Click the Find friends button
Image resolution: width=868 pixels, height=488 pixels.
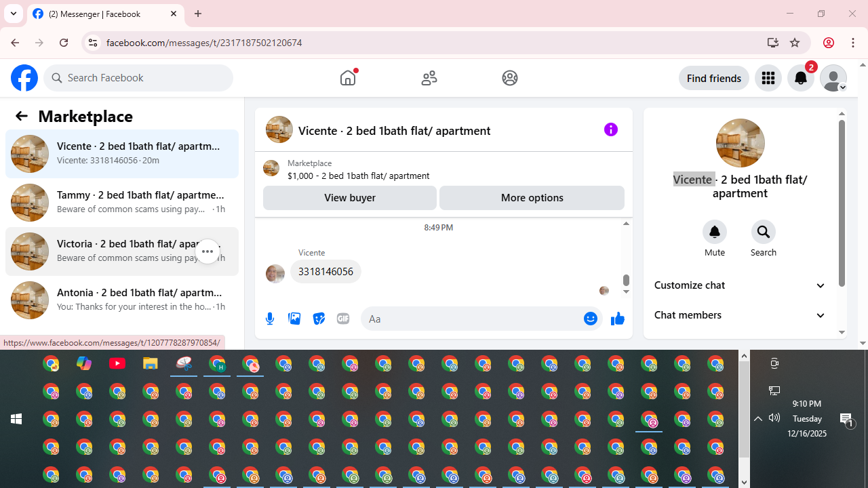click(x=714, y=78)
